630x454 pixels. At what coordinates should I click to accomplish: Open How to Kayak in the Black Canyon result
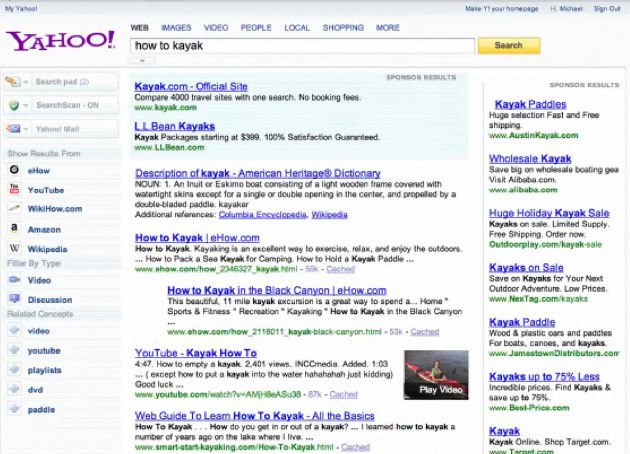277,290
